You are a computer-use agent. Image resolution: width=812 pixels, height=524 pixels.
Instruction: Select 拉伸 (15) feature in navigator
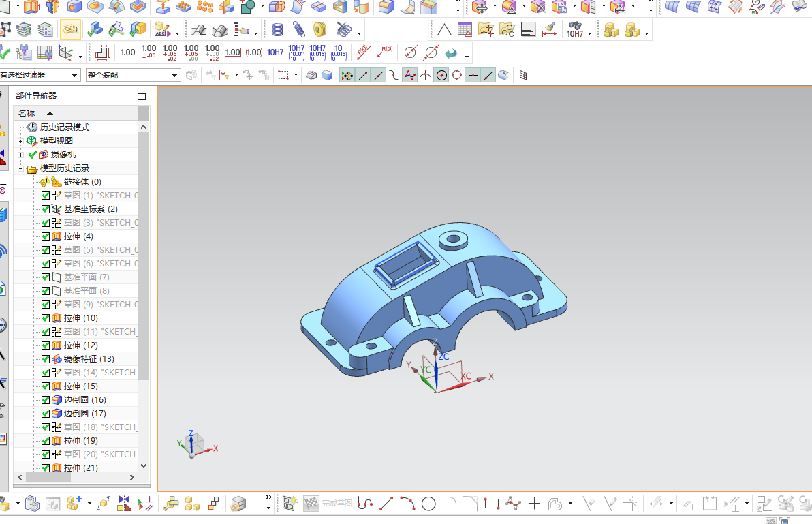pos(81,386)
